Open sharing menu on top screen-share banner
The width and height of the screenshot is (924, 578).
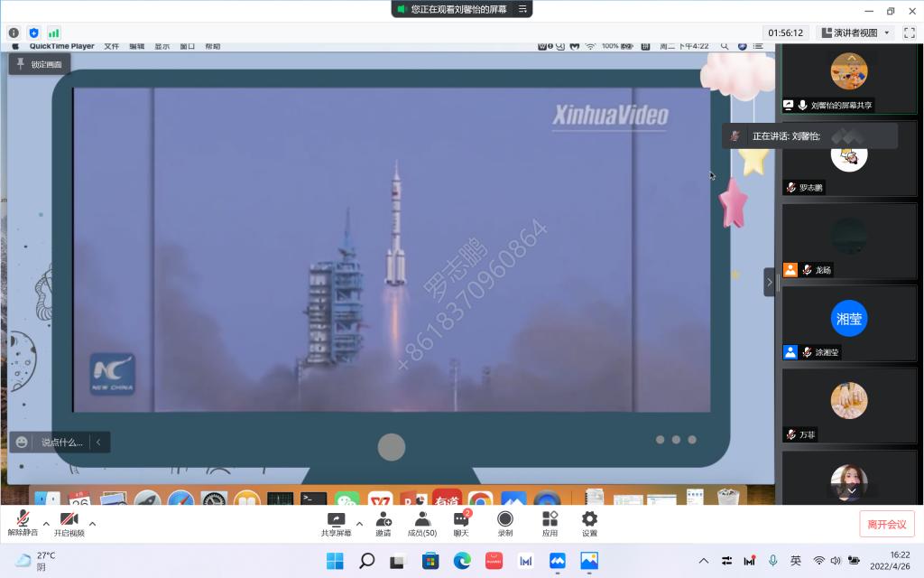tap(522, 9)
